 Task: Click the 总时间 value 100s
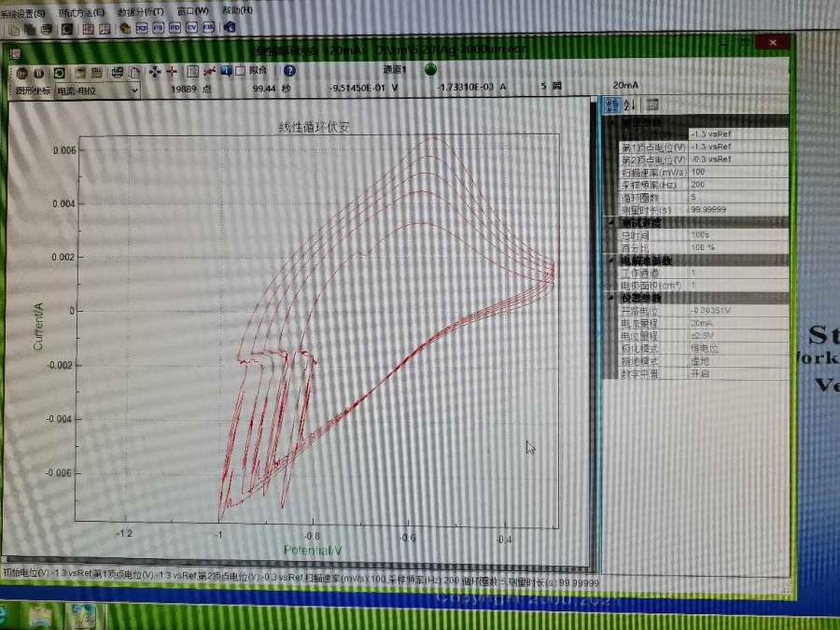click(738, 234)
